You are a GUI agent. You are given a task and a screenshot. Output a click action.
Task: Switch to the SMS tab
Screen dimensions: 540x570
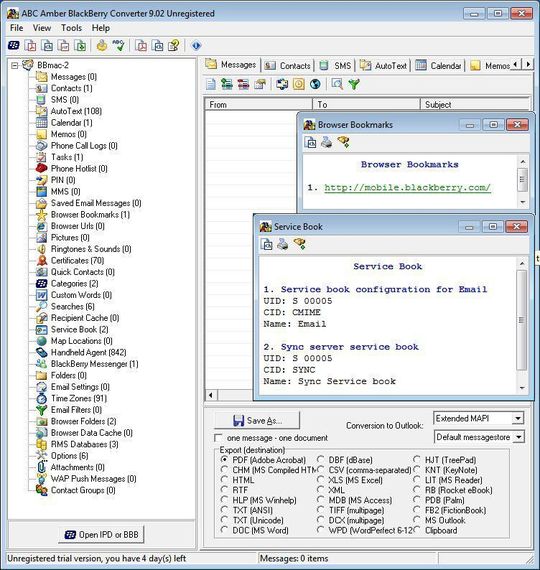(x=335, y=66)
